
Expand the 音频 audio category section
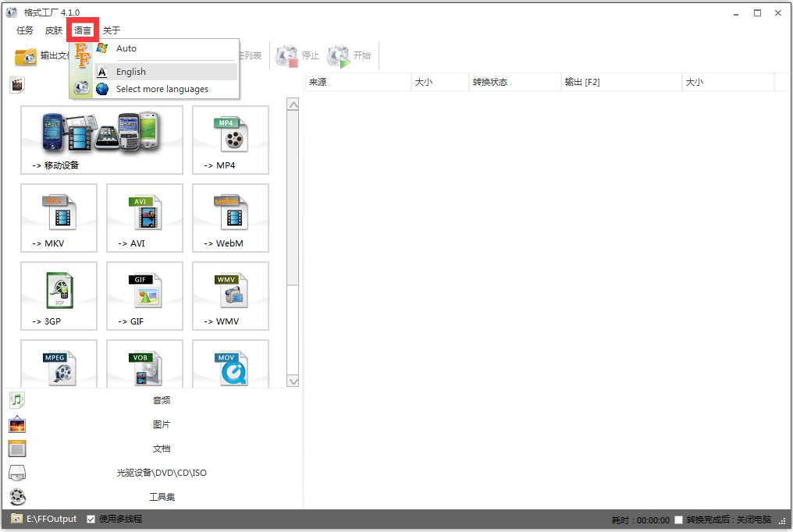point(161,400)
